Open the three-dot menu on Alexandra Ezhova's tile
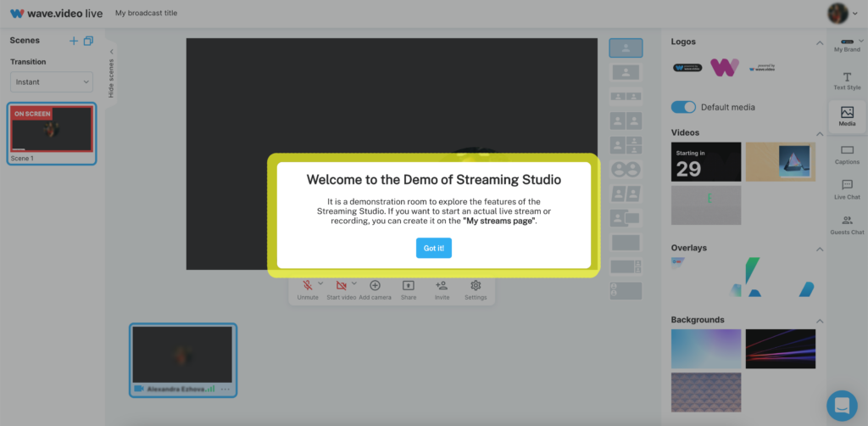Viewport: 868px width, 426px height. pyautogui.click(x=225, y=390)
